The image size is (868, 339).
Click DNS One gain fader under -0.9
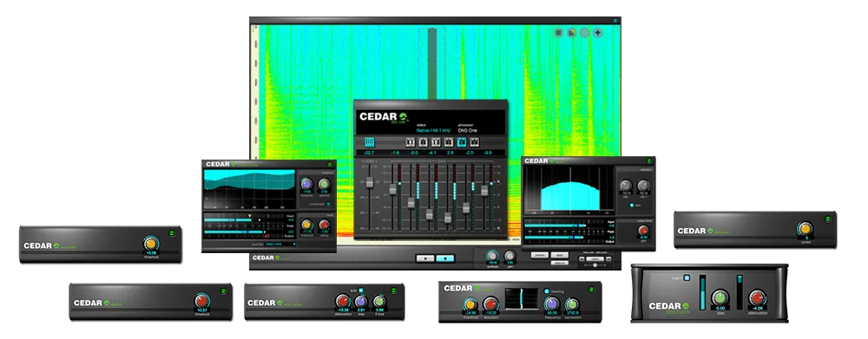coord(484,190)
